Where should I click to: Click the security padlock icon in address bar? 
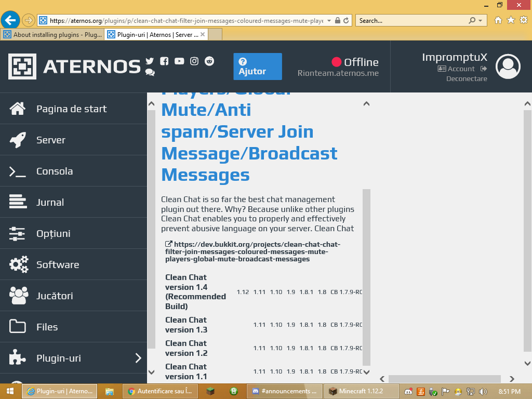338,21
